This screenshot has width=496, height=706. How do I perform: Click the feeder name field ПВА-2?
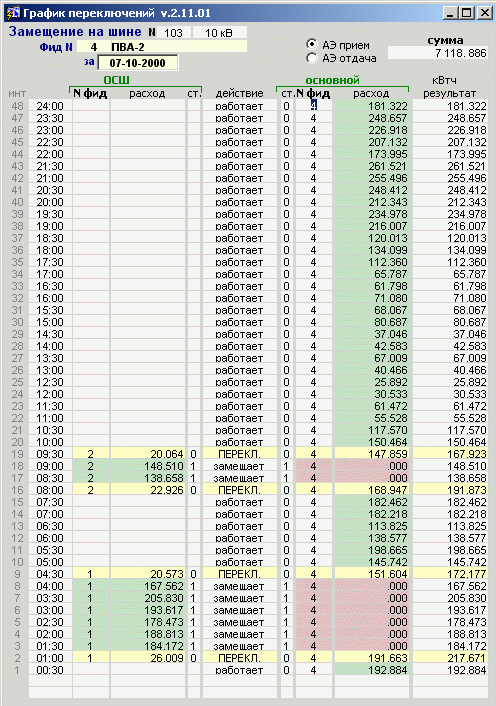(x=179, y=47)
